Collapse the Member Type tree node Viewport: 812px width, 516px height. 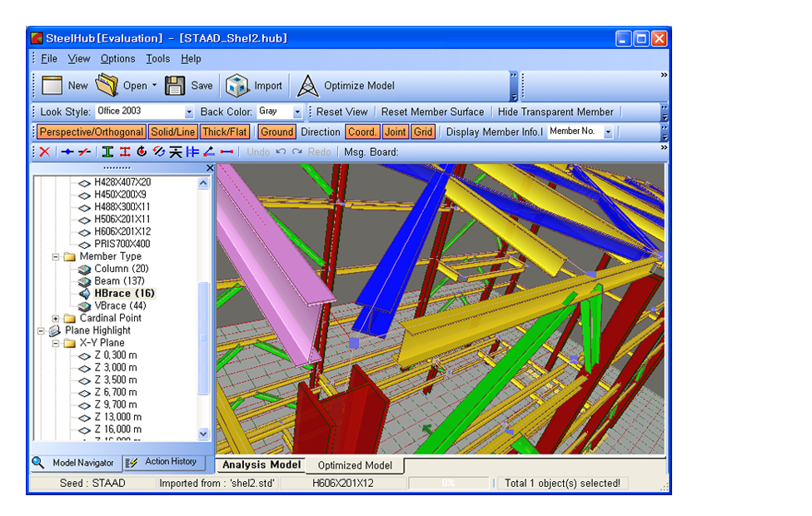56,257
